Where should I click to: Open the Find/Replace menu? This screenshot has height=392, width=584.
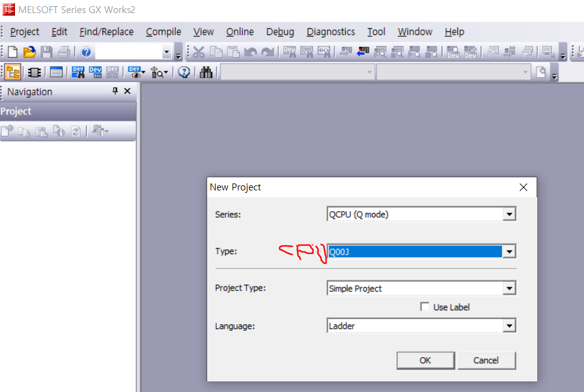tap(107, 32)
